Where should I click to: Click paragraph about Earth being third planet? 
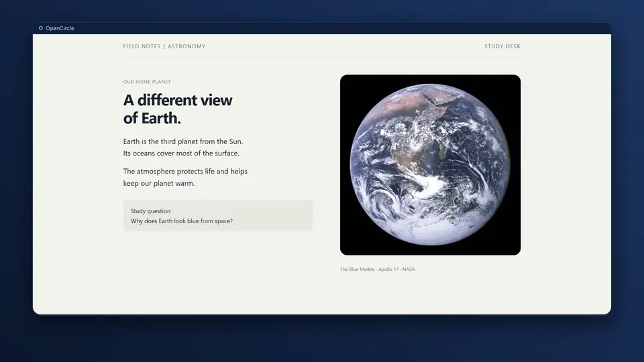click(x=183, y=147)
